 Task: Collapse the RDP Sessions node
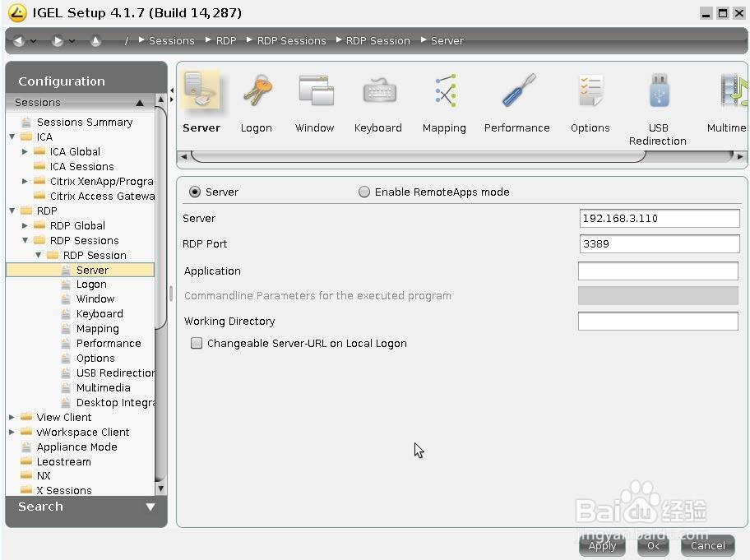[25, 240]
